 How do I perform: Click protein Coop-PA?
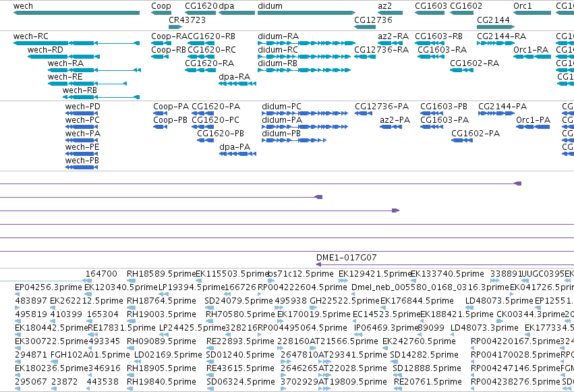pyautogui.click(x=161, y=113)
